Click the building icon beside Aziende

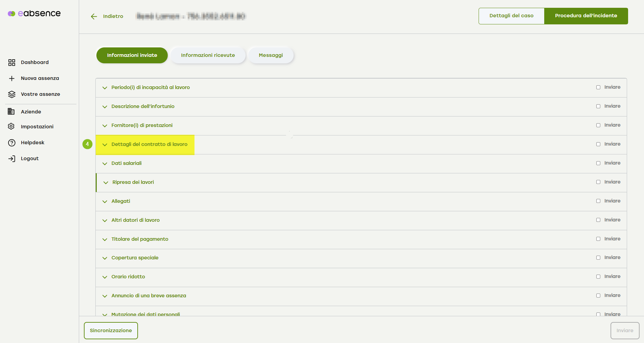(x=11, y=111)
